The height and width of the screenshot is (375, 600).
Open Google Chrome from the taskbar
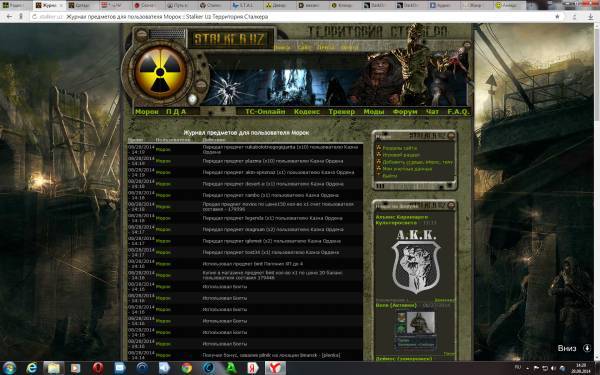[187, 368]
